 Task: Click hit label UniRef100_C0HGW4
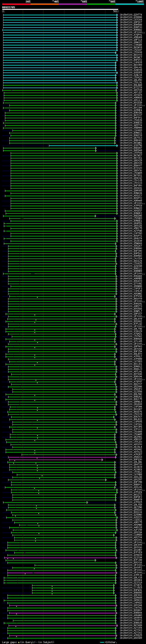point(131,45)
